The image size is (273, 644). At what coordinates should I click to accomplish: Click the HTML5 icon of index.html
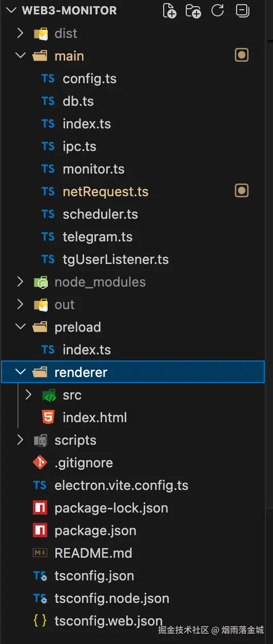(x=48, y=418)
